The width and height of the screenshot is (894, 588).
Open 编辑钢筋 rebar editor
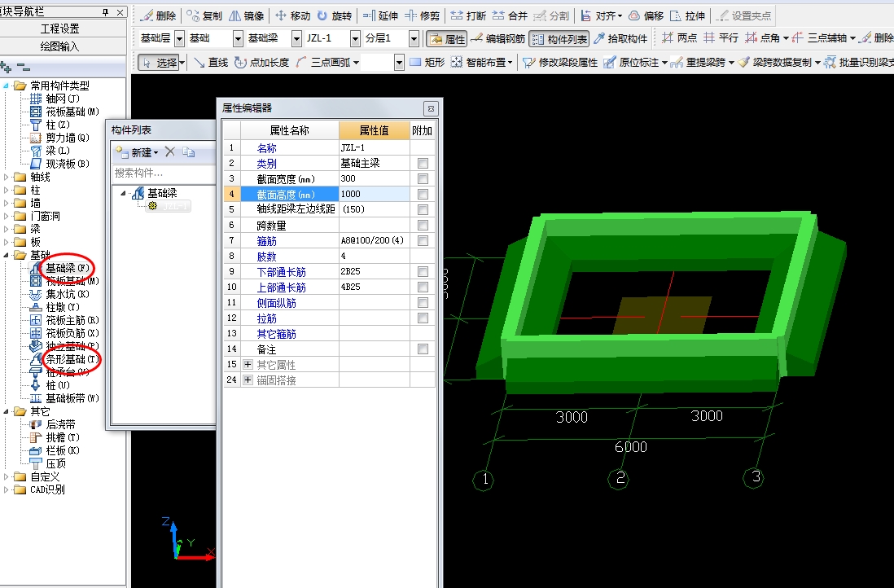tap(498, 39)
